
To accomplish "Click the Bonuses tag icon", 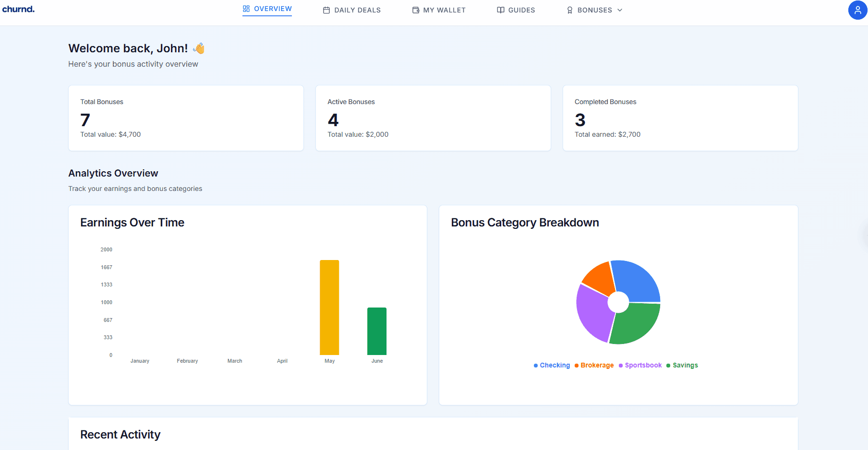I will click(570, 10).
